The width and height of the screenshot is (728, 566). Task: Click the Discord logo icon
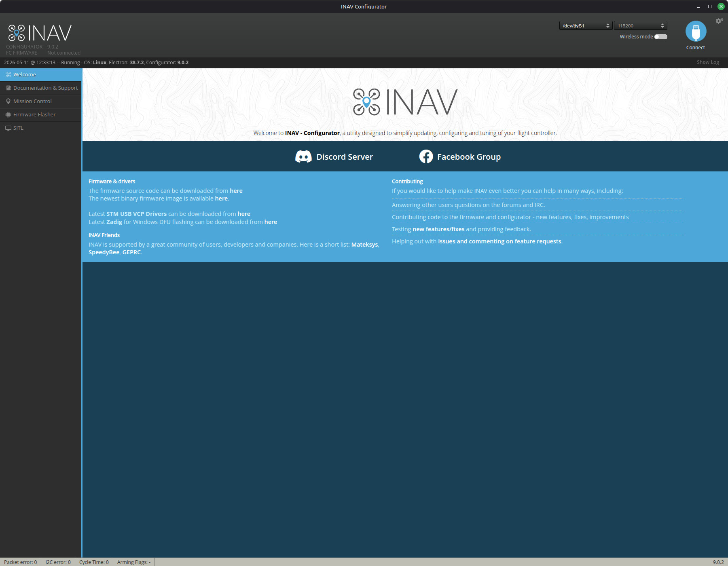303,156
